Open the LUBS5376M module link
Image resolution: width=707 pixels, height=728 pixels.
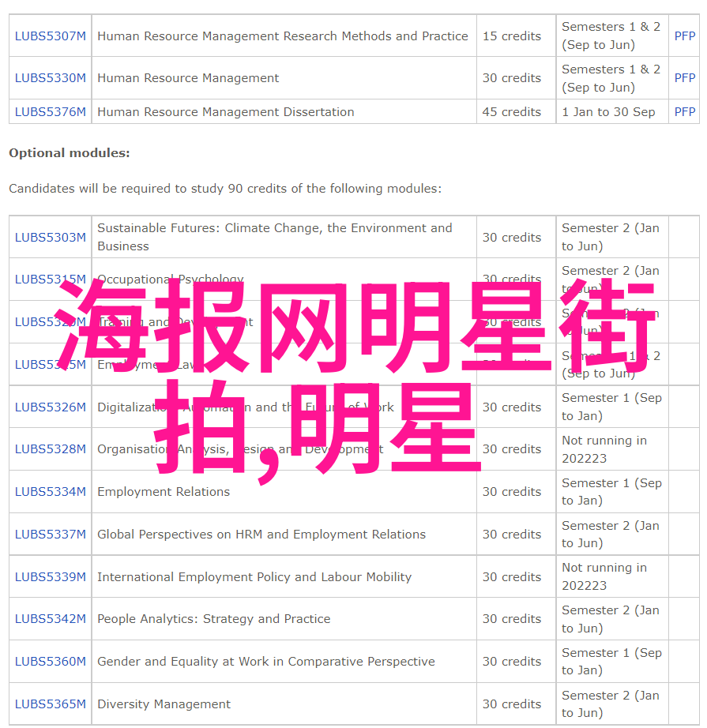coord(51,112)
